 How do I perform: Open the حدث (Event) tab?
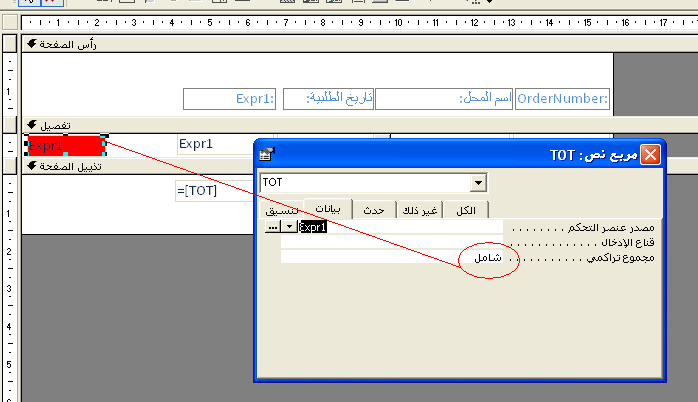(x=373, y=210)
